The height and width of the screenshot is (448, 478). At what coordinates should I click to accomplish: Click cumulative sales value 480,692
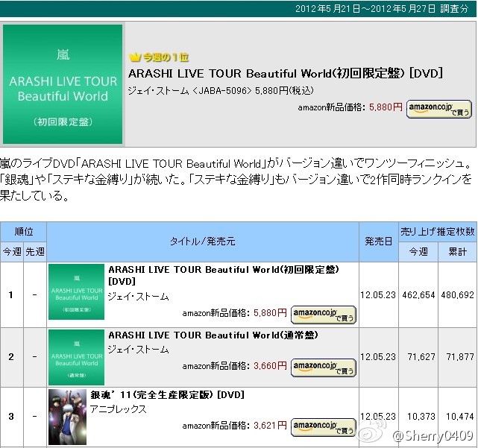tap(457, 295)
